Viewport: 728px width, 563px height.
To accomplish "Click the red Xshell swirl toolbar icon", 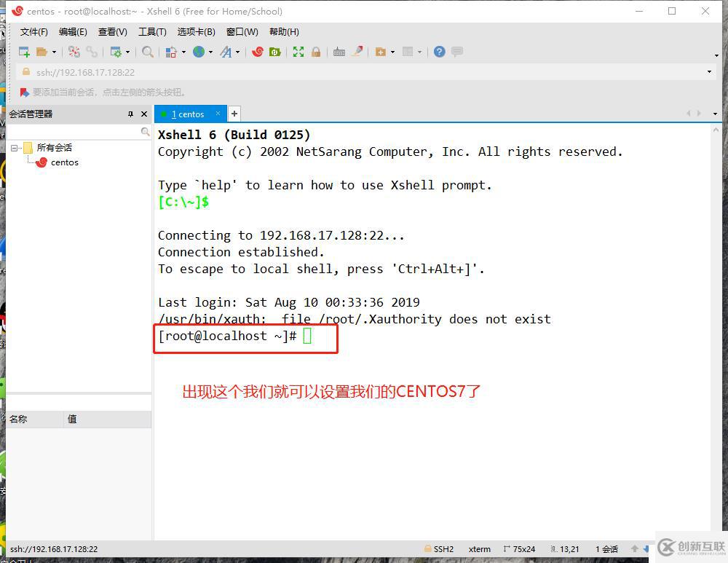I will [257, 52].
